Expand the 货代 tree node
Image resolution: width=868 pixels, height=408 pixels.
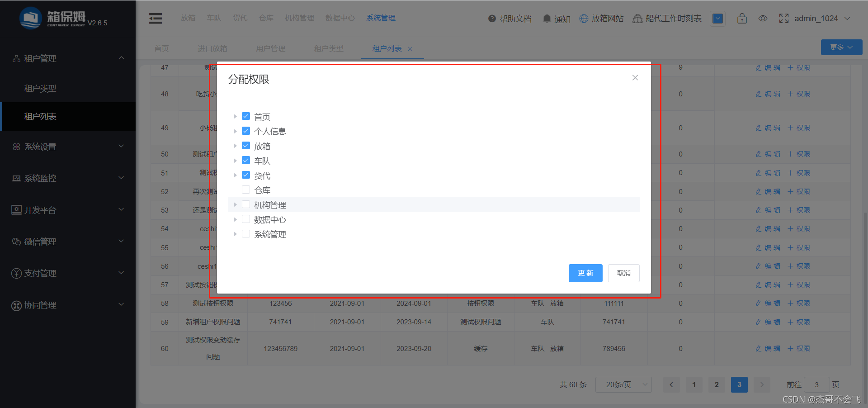[x=235, y=175]
